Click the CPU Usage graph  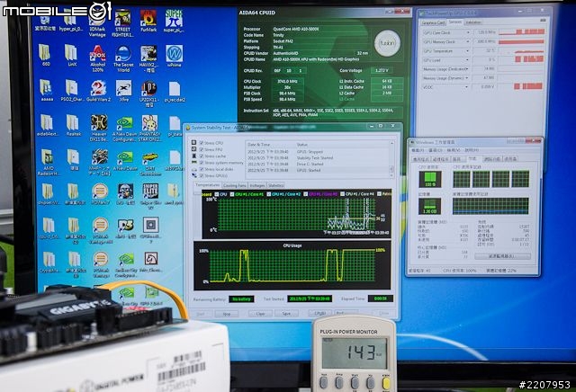(x=292, y=266)
